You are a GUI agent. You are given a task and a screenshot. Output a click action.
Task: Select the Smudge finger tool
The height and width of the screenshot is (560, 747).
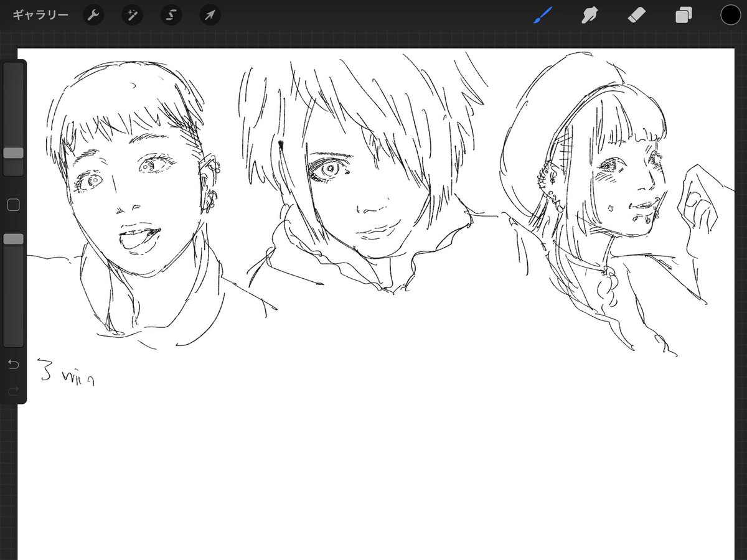point(589,15)
